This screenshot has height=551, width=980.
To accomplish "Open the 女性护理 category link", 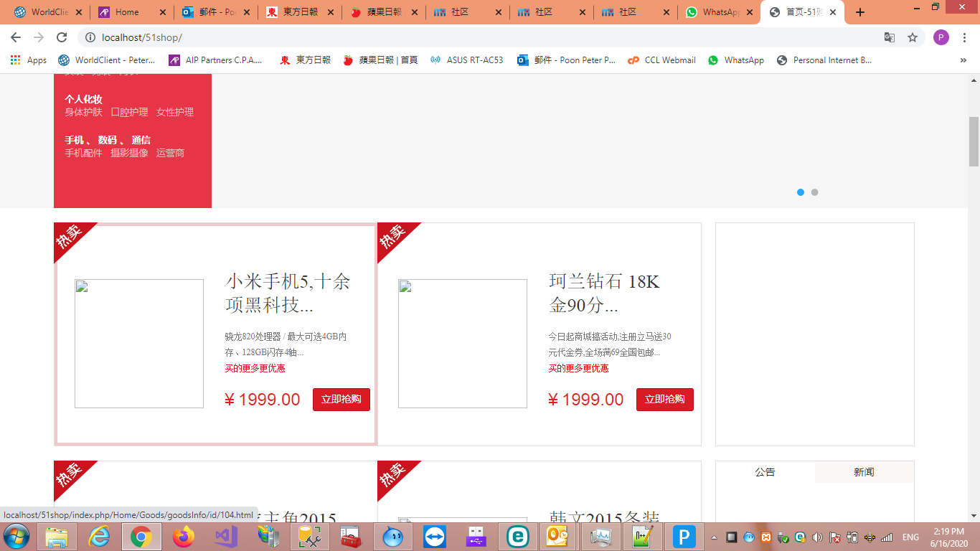I will tap(175, 112).
